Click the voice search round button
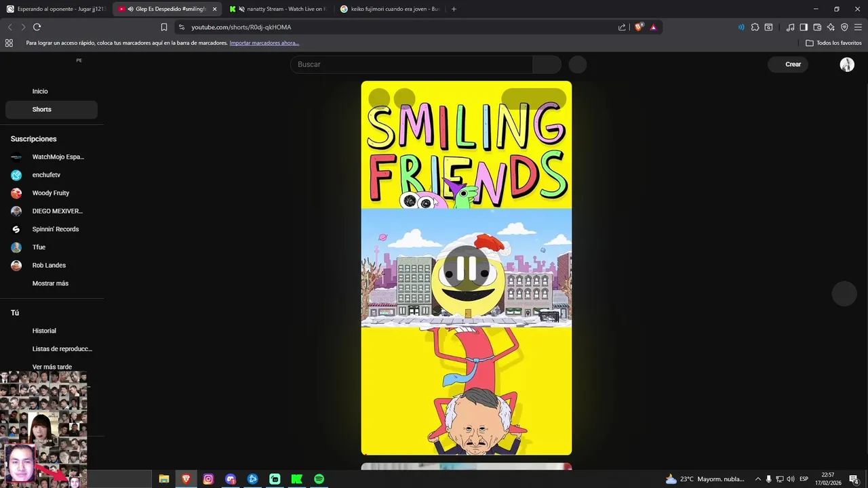The image size is (868, 488). pyautogui.click(x=578, y=64)
